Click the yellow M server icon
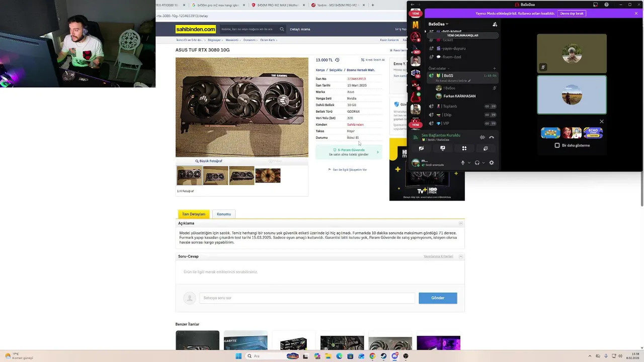 pos(416,25)
